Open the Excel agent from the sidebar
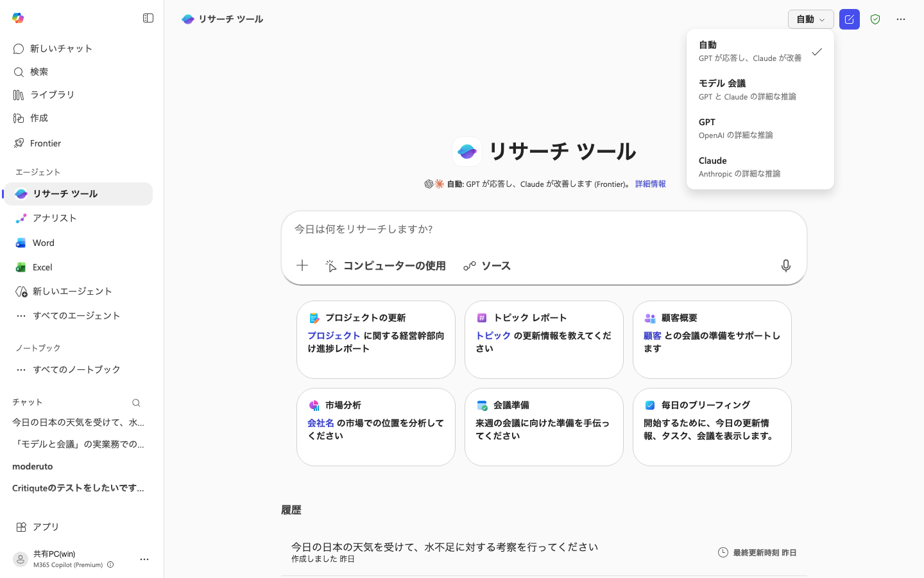Screen dimensions: 924x578 42,267
